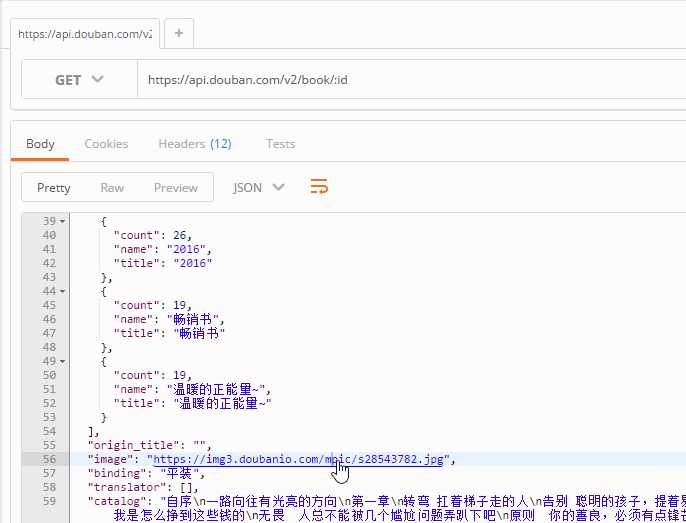Switch to the Tests tab
The height and width of the screenshot is (523, 686).
coord(280,144)
